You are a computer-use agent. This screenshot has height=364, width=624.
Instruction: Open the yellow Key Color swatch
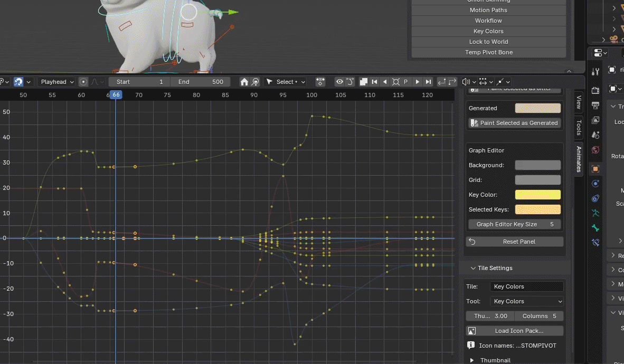(x=537, y=195)
